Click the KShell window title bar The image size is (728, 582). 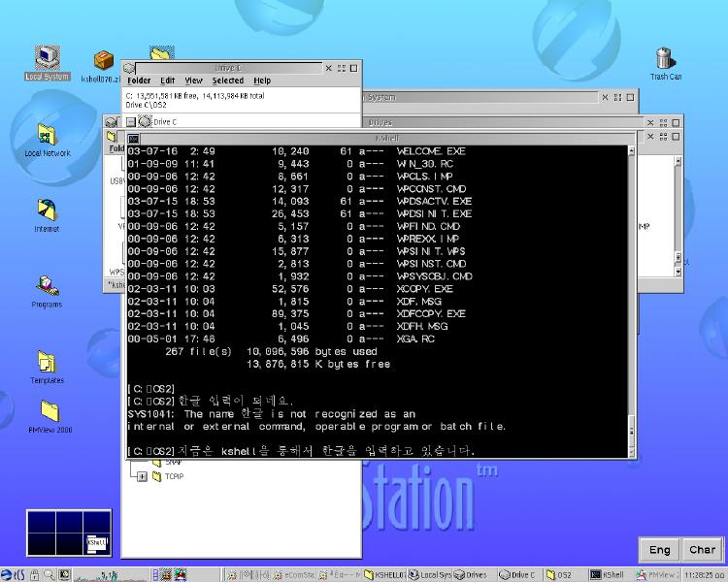coord(386,139)
